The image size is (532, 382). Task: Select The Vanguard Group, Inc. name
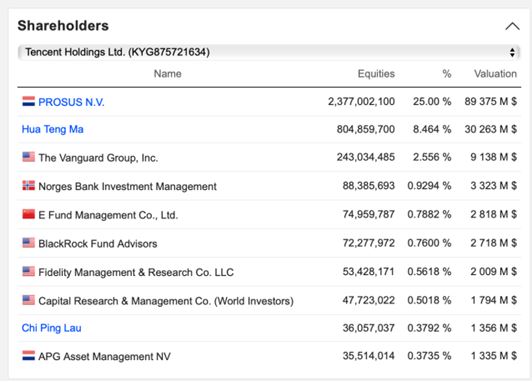click(x=98, y=158)
